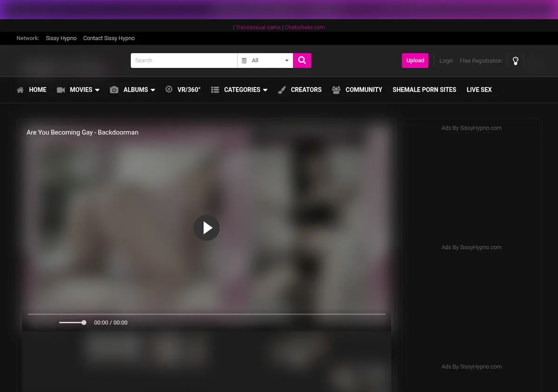Click the Free Registration link
The height and width of the screenshot is (392, 558).
481,61
